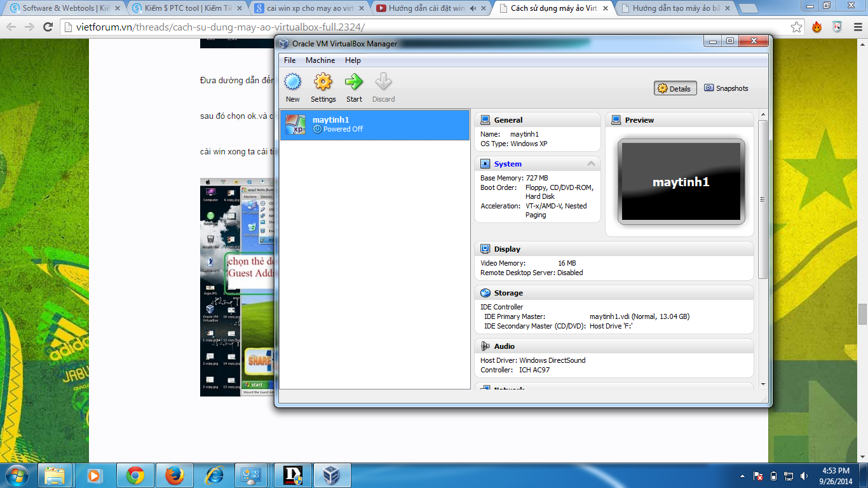Click the greyed Discard toolbar arrow

click(x=383, y=82)
